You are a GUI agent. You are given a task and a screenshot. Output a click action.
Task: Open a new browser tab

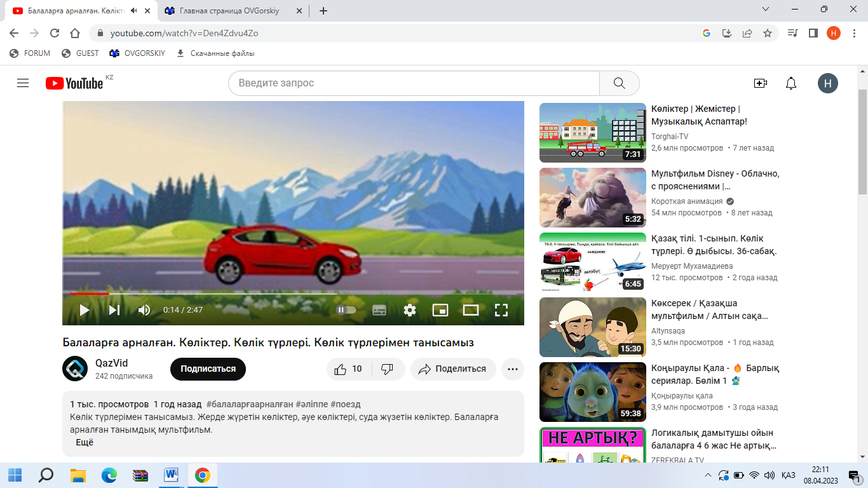tap(323, 11)
